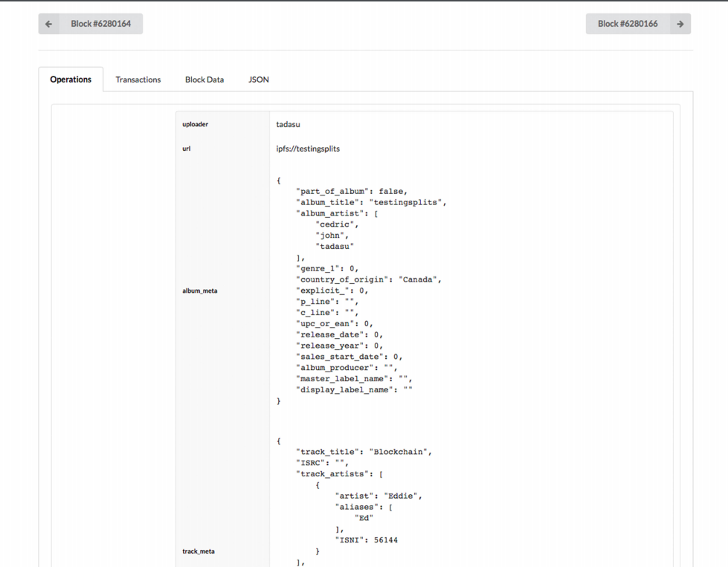The width and height of the screenshot is (728, 567).
Task: Click the "album_title": "testingsplits" line
Action: (x=371, y=202)
